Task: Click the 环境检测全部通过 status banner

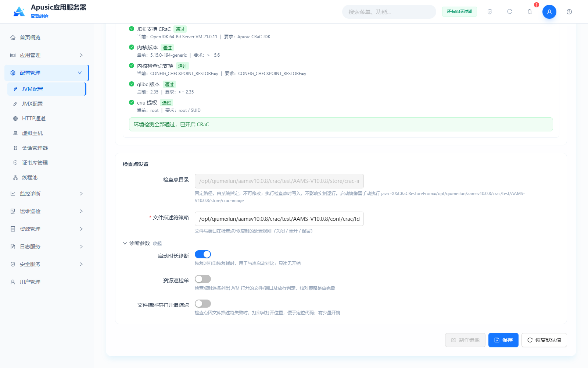Action: click(x=341, y=124)
